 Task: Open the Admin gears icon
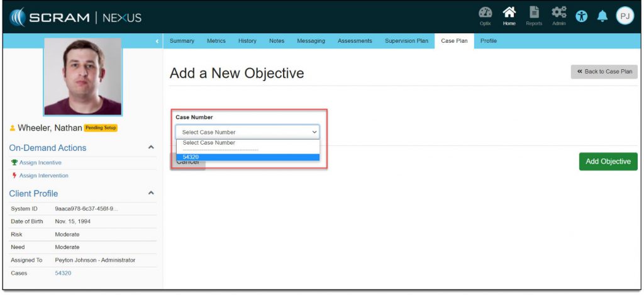click(558, 15)
